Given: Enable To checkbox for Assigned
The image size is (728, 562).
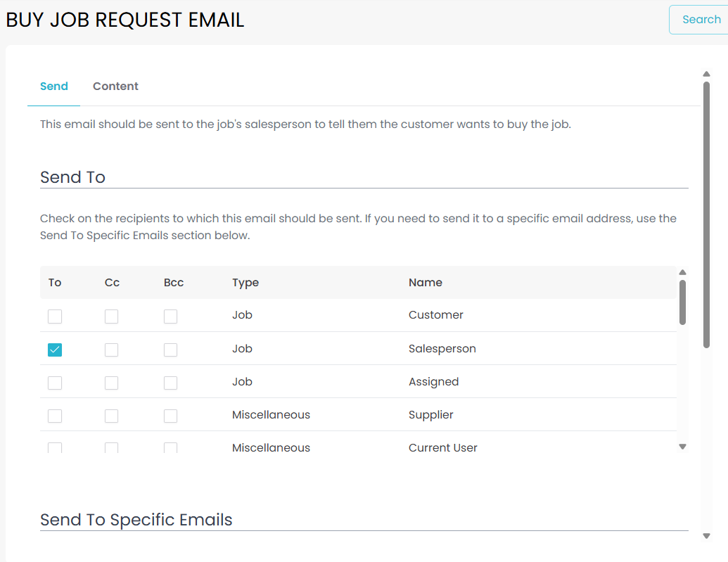Looking at the screenshot, I should tap(55, 383).
